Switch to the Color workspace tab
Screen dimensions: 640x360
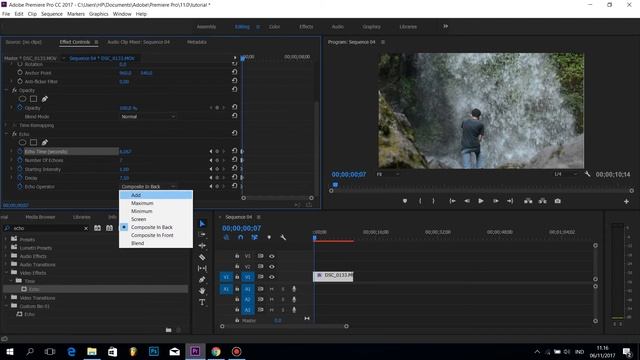point(274,27)
